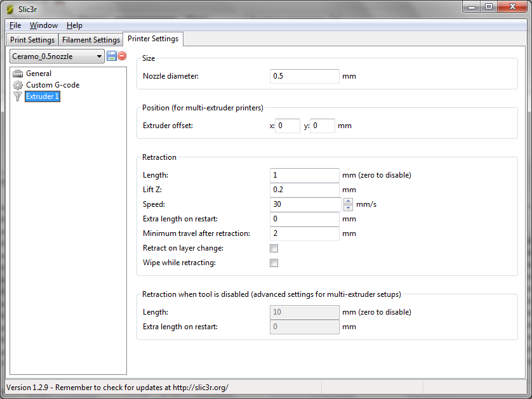Click the Retraction Length input field
This screenshot has height=399, width=532.
tap(305, 175)
